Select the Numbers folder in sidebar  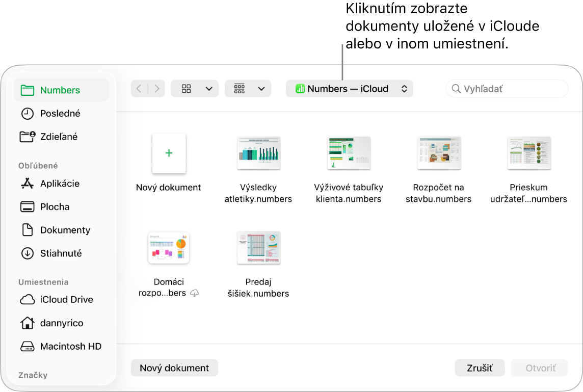[x=61, y=90]
